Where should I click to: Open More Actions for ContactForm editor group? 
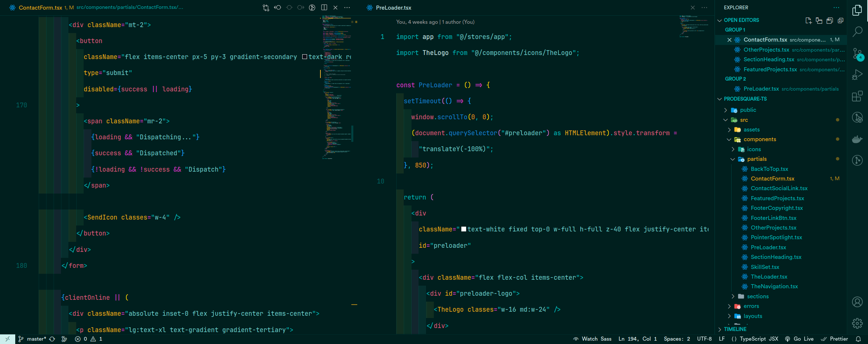point(347,7)
